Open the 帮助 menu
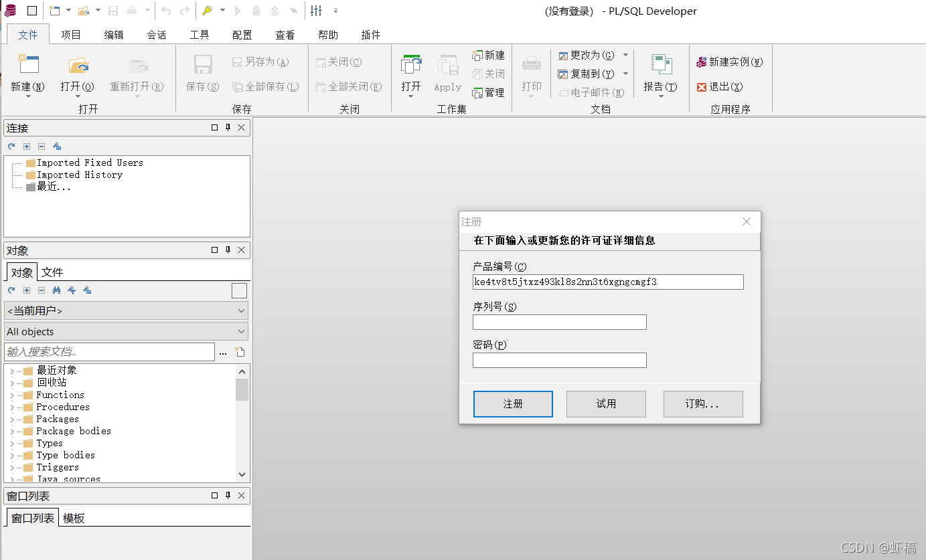The width and height of the screenshot is (926, 560). point(327,34)
